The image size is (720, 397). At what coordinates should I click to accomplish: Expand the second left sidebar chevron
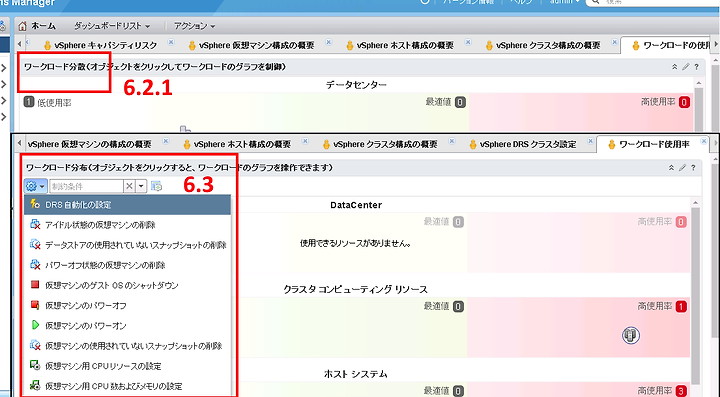point(4,84)
